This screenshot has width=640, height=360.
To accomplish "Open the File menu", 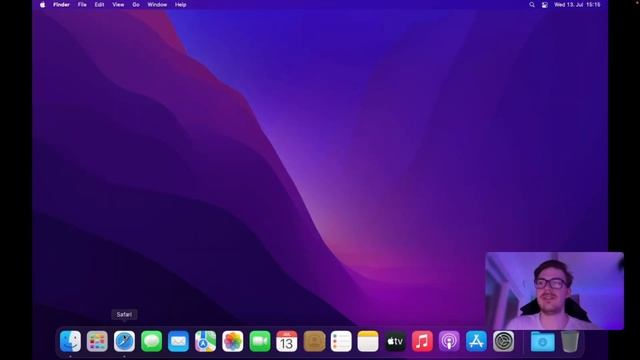I will coord(82,5).
